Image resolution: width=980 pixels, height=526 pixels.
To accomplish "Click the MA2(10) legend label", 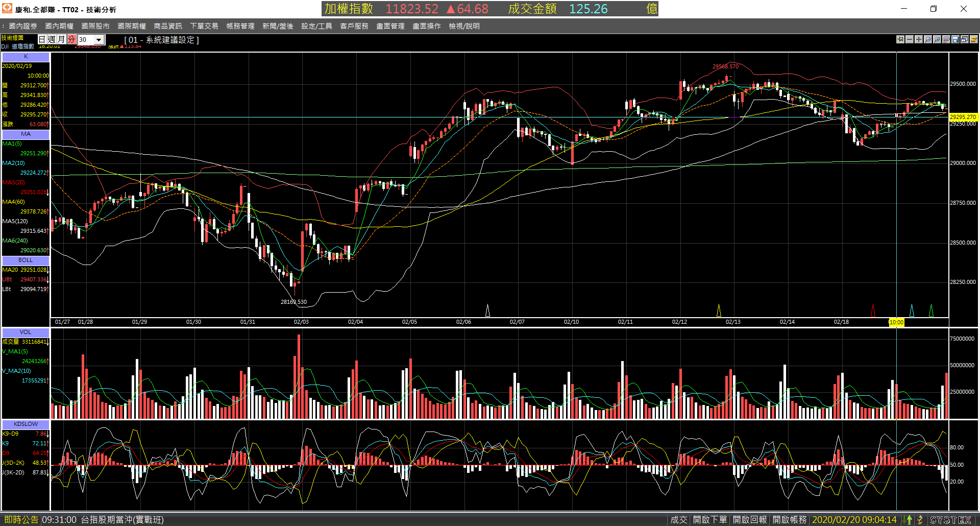I will (14, 163).
